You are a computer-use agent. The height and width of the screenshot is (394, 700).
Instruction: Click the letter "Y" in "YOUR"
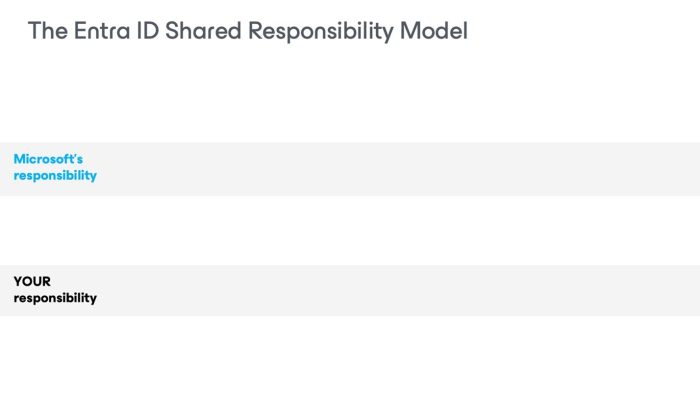pos(18,282)
